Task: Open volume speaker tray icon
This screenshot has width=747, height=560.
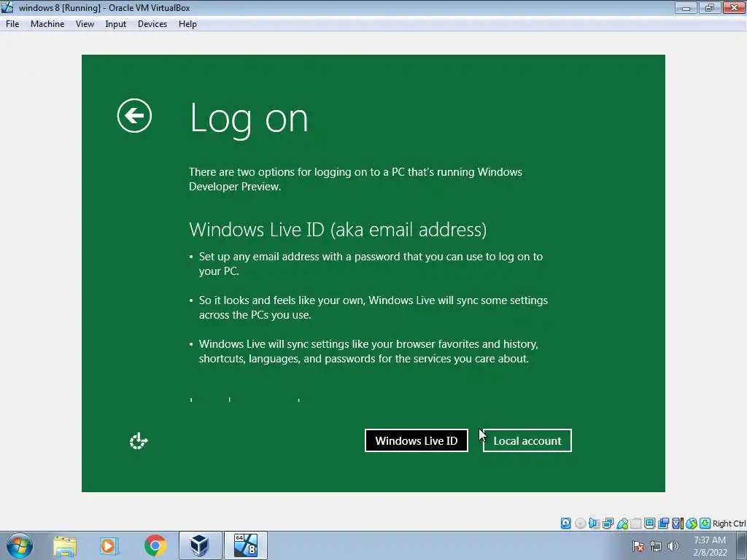Action: coord(673,546)
